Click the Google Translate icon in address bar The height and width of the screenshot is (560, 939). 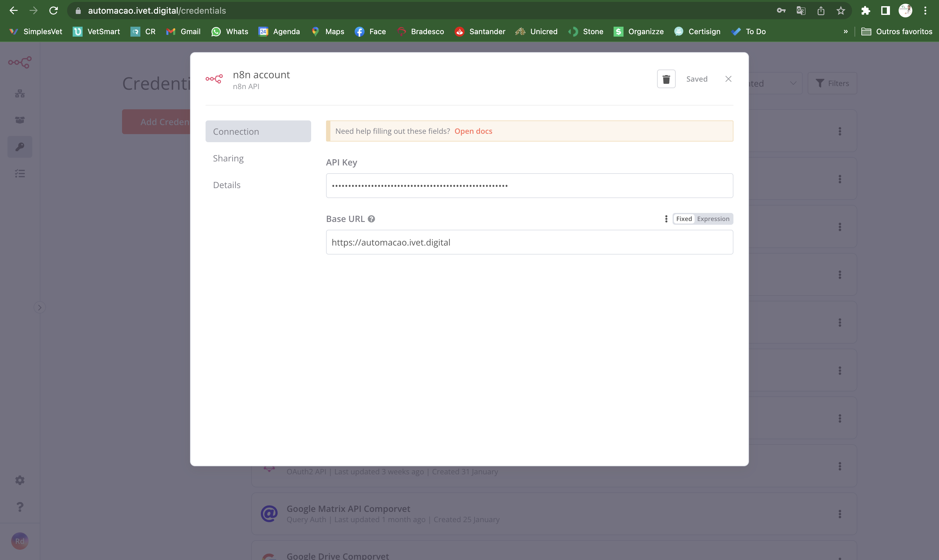(801, 11)
